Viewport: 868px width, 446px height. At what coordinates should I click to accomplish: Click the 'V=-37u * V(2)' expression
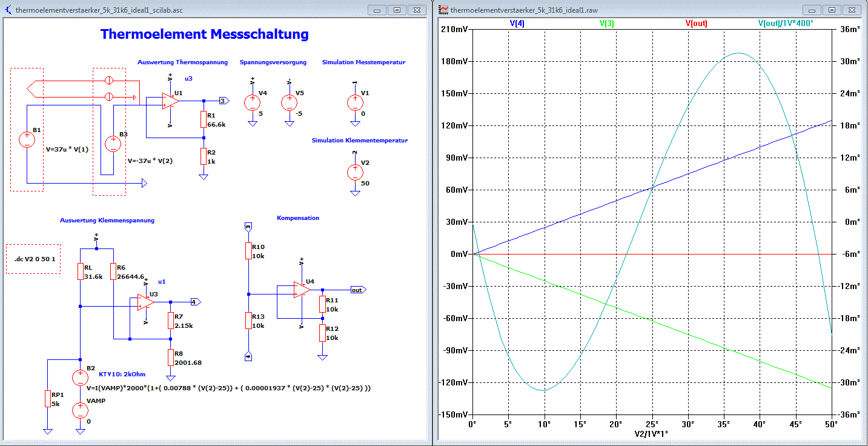(x=150, y=161)
